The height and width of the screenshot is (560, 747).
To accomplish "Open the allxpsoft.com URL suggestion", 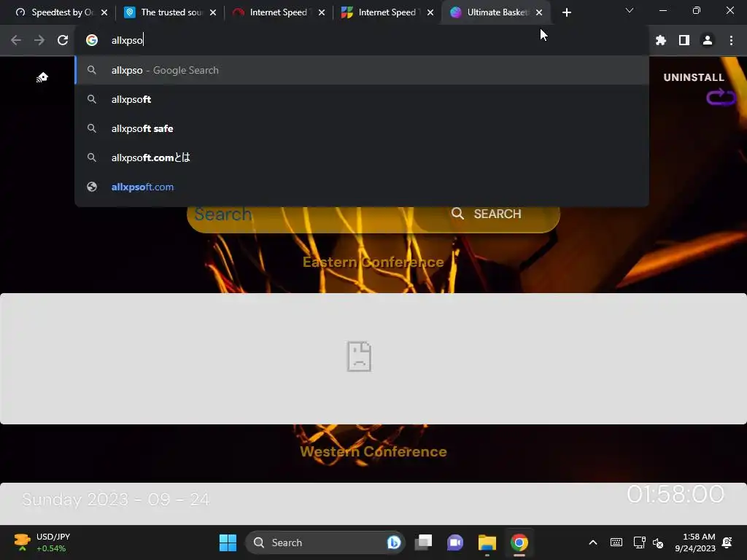I will 362,187.
